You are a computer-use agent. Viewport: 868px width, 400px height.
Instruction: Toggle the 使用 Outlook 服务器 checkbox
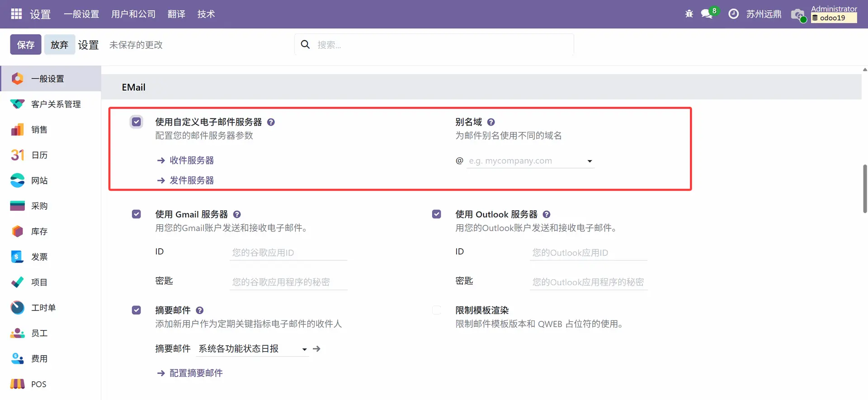tap(436, 214)
